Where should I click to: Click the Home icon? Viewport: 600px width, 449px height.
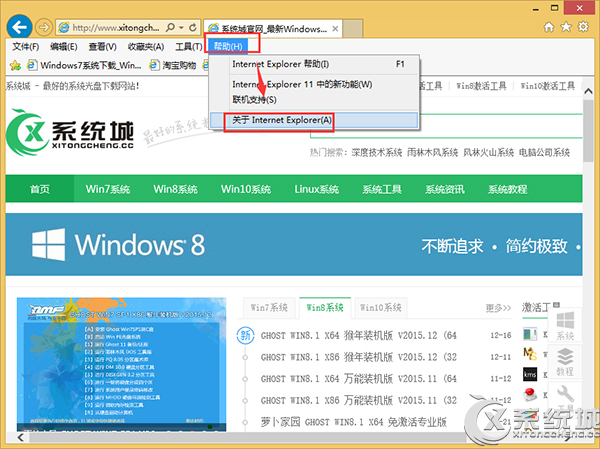click(x=549, y=27)
